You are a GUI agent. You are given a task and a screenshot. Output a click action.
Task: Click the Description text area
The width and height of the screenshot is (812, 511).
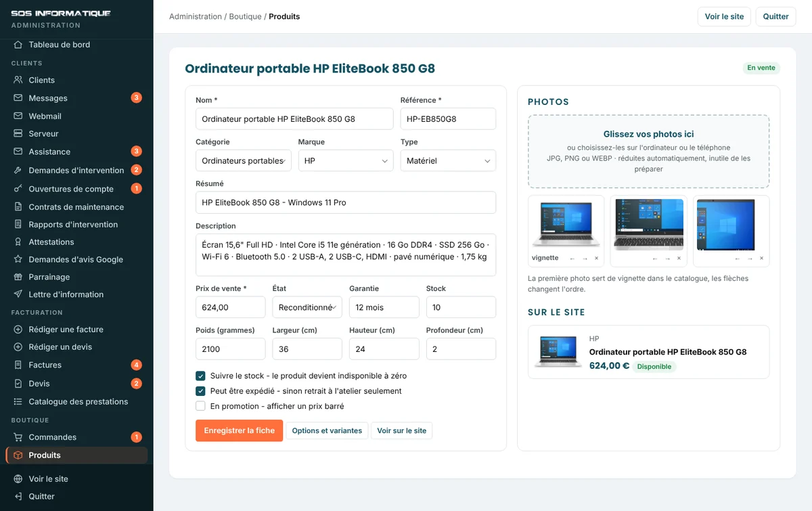tap(346, 255)
